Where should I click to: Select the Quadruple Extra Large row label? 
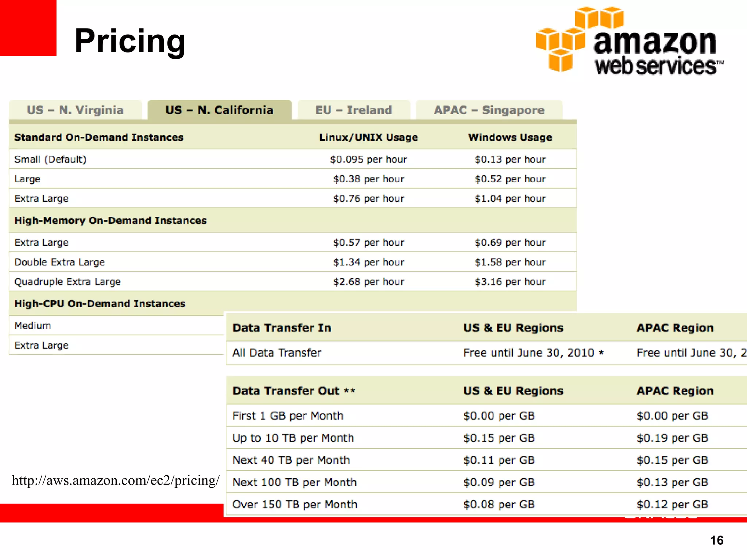67,282
